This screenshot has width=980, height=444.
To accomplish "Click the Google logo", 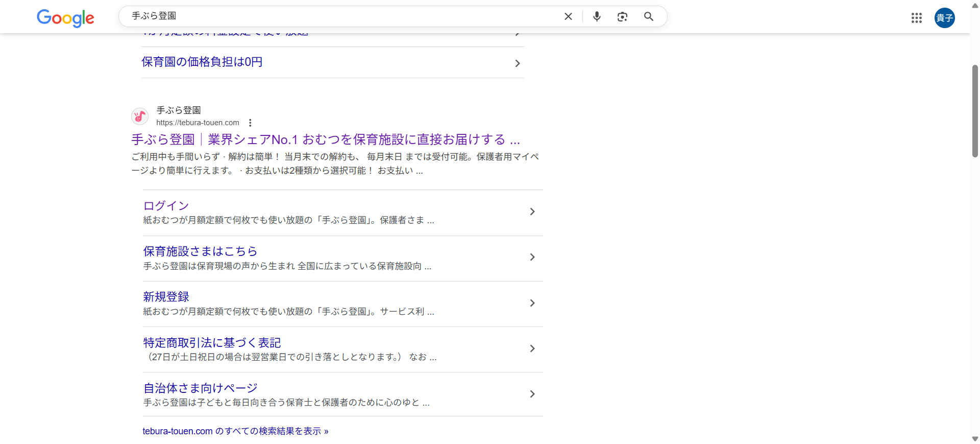I will [65, 18].
